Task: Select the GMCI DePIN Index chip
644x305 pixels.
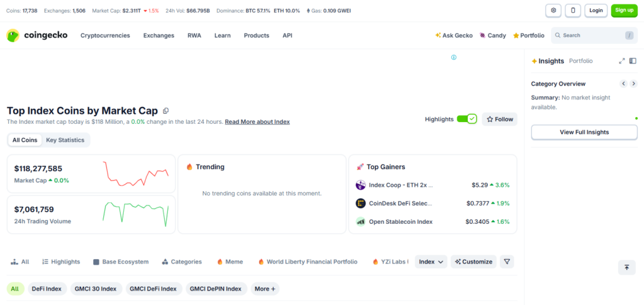Action: tap(216, 289)
